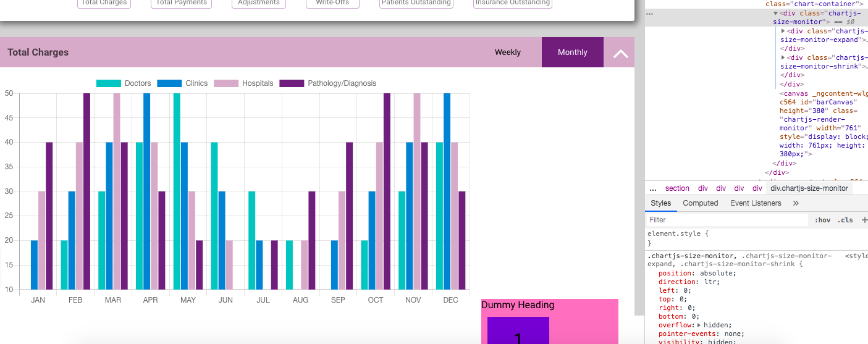Screen dimensions: 868x344
Task: Click the Patients Outstanding filter button
Action: [416, 3]
